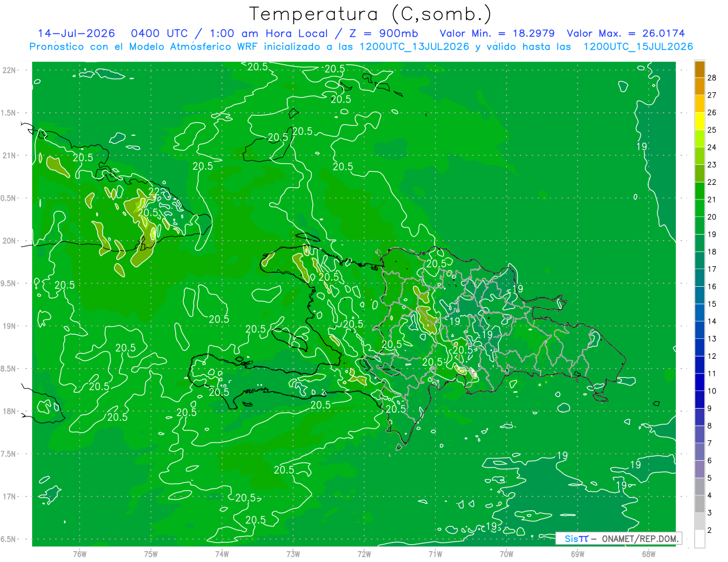The height and width of the screenshot is (562, 728).
Task: Click the dark blue legend swatch between 10 and 11
Action: coord(699,382)
